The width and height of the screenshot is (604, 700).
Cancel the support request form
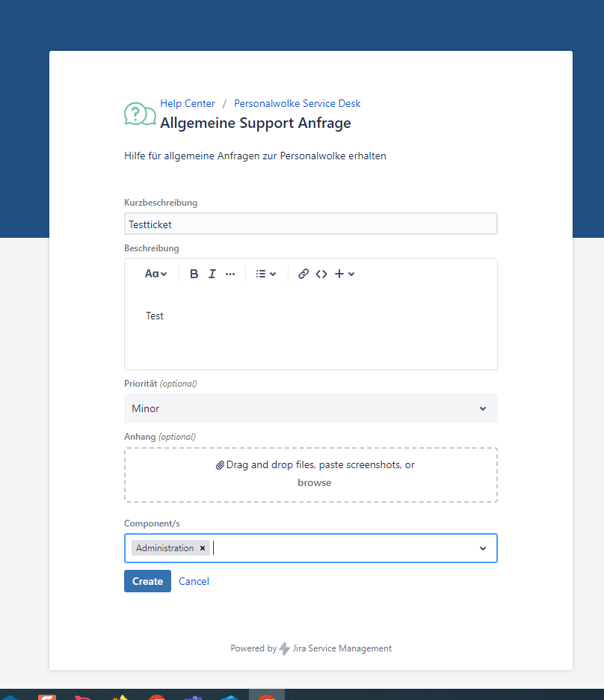[194, 581]
